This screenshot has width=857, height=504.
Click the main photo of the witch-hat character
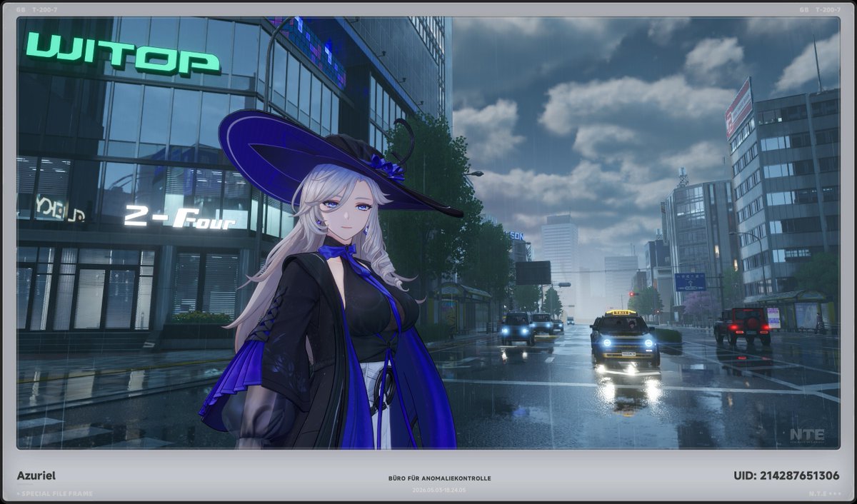(x=428, y=233)
